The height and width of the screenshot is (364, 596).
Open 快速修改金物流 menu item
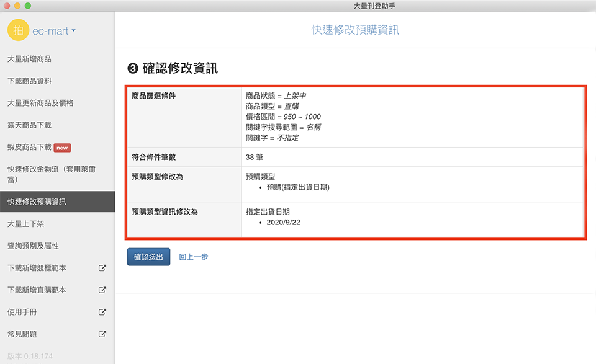51,174
